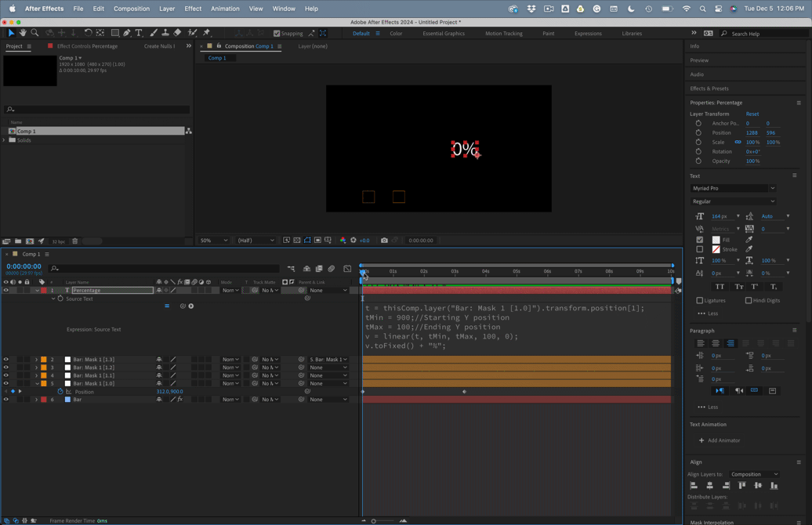Click Reset in Layer Transform

pyautogui.click(x=752, y=114)
